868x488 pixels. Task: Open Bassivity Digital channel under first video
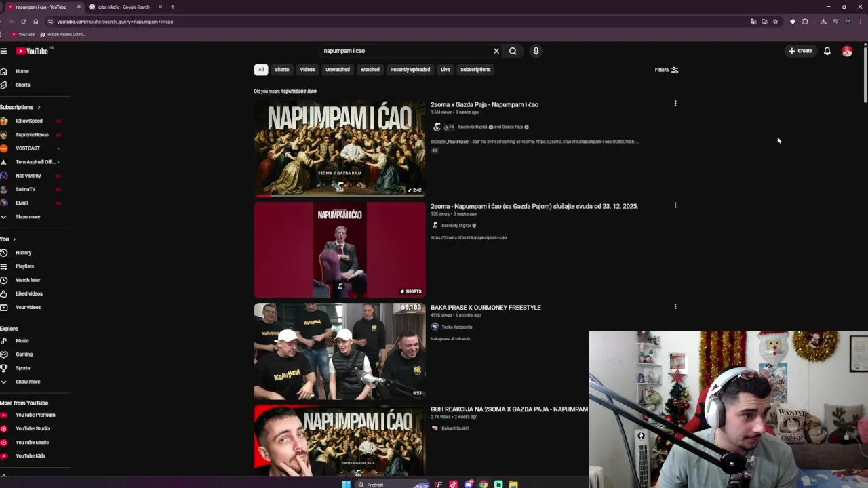point(473,127)
